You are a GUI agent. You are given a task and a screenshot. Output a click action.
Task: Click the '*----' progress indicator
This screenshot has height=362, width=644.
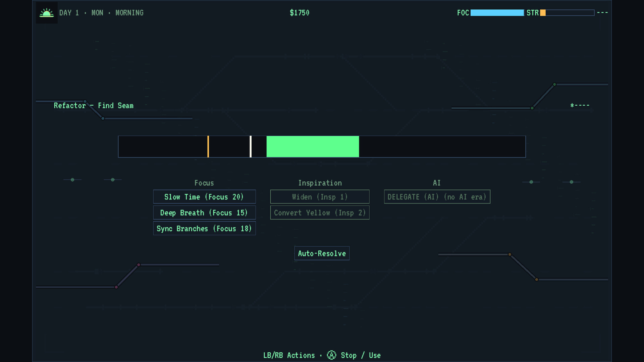pos(580,105)
